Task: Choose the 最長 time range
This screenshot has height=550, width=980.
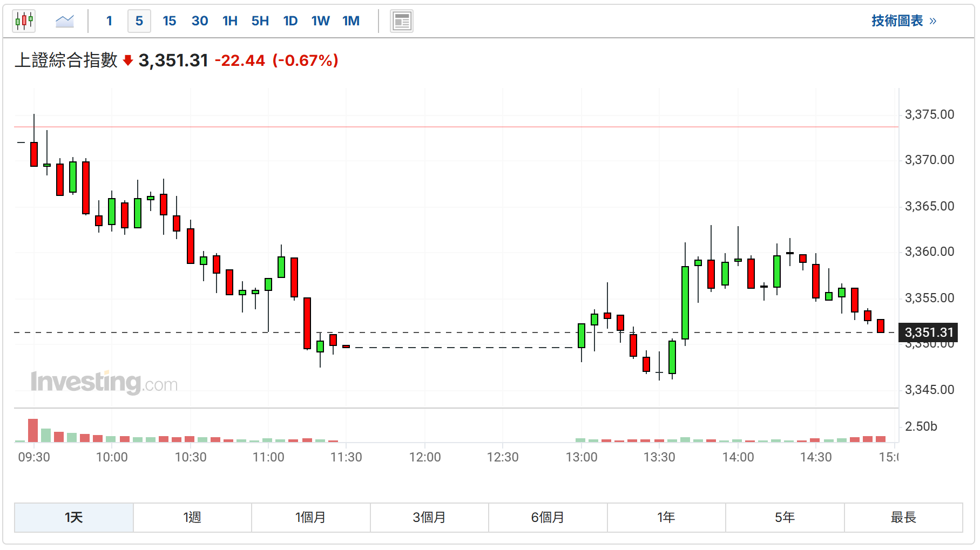Action: pyautogui.click(x=903, y=518)
